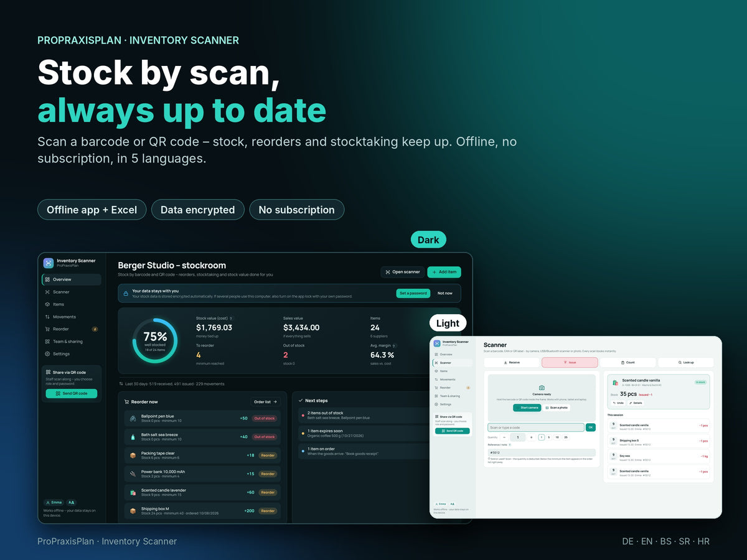
Task: Click the 75% well stocked progress ring
Action: [154, 340]
